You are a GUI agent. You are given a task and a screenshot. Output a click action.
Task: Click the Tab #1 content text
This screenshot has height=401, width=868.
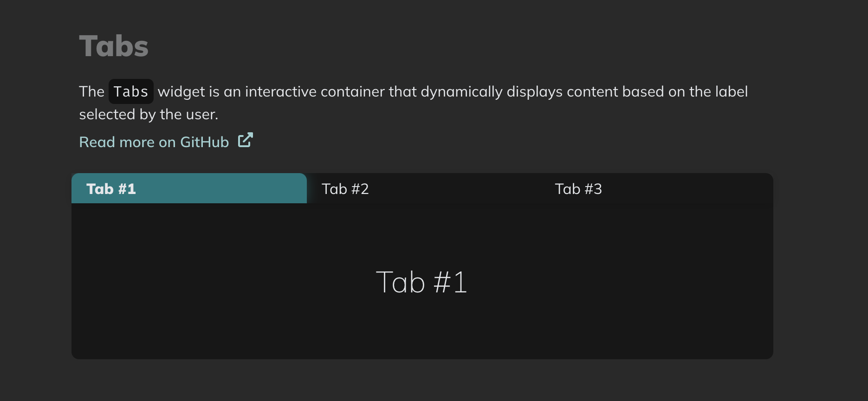tap(422, 281)
